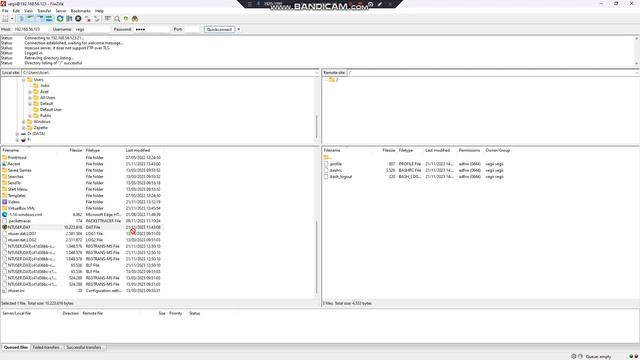Switch to the Failed transfers tab

pyautogui.click(x=46, y=347)
